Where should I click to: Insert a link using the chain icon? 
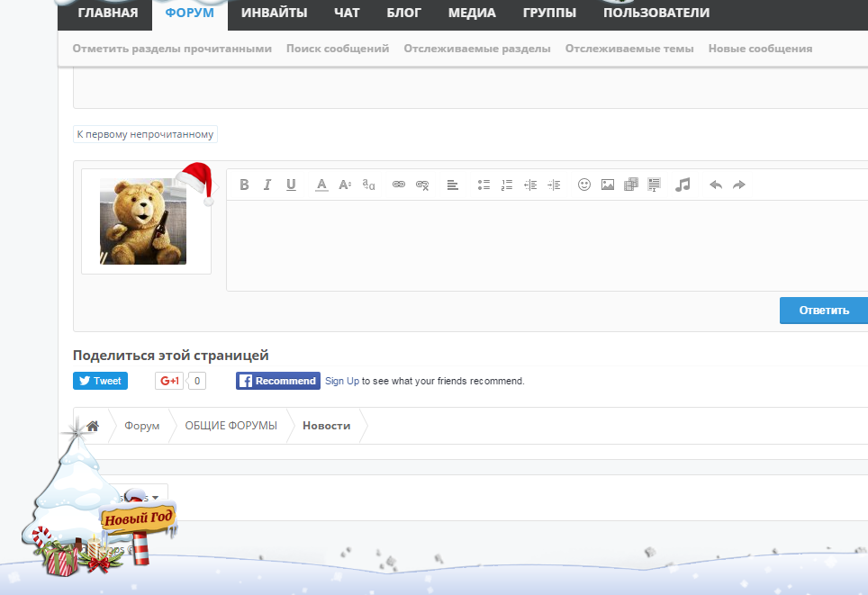tap(399, 185)
